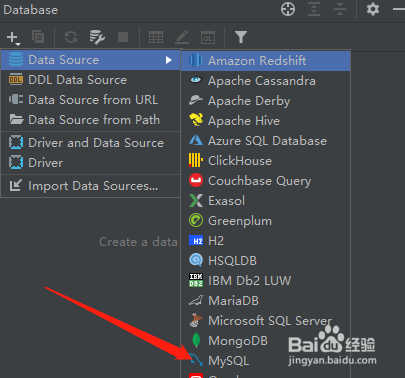Choose Data Source from Path
The image size is (405, 378).
tap(91, 120)
